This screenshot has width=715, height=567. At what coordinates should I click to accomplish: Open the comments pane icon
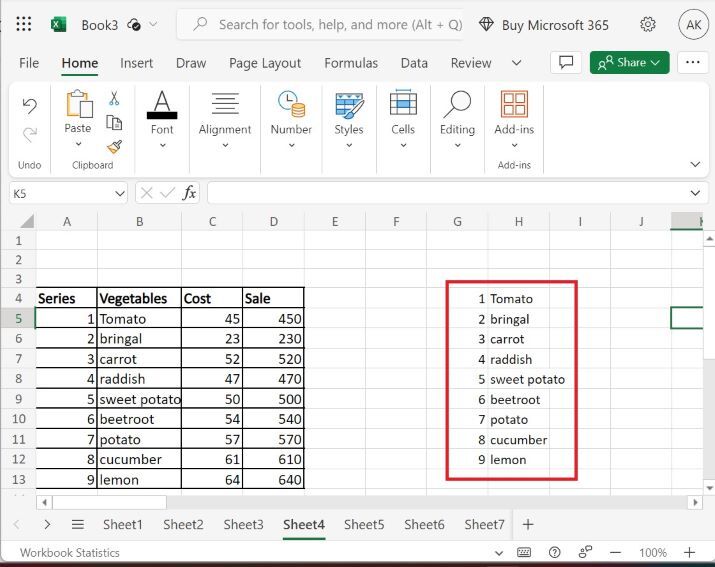click(566, 62)
